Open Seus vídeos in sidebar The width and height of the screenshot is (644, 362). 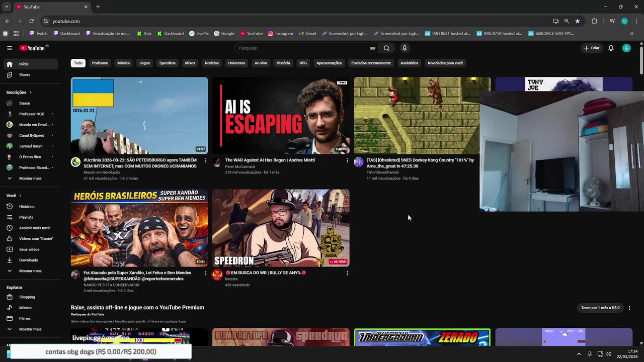(31, 249)
